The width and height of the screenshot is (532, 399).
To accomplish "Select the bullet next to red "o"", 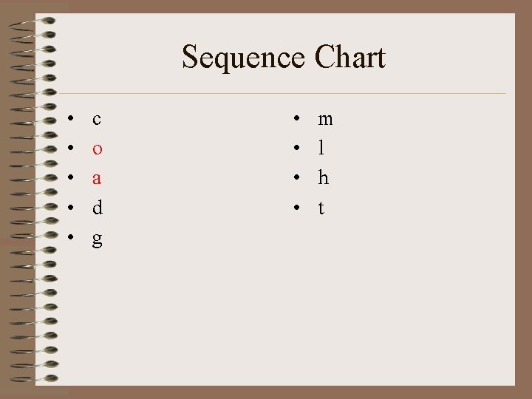I will (x=68, y=149).
